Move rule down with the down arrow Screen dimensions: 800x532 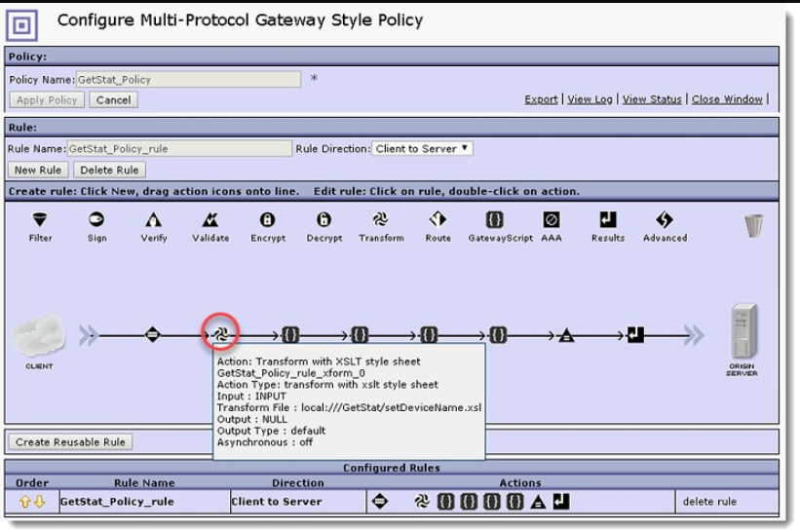(x=39, y=502)
